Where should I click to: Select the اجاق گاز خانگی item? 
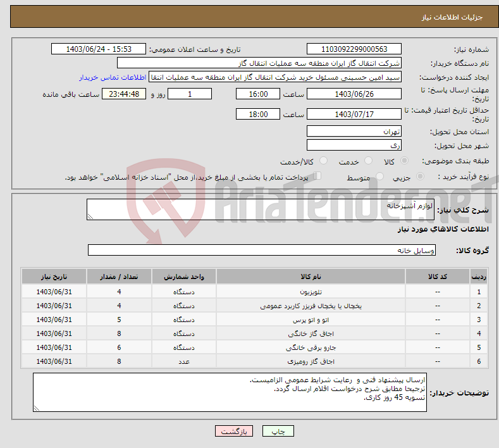(x=311, y=333)
